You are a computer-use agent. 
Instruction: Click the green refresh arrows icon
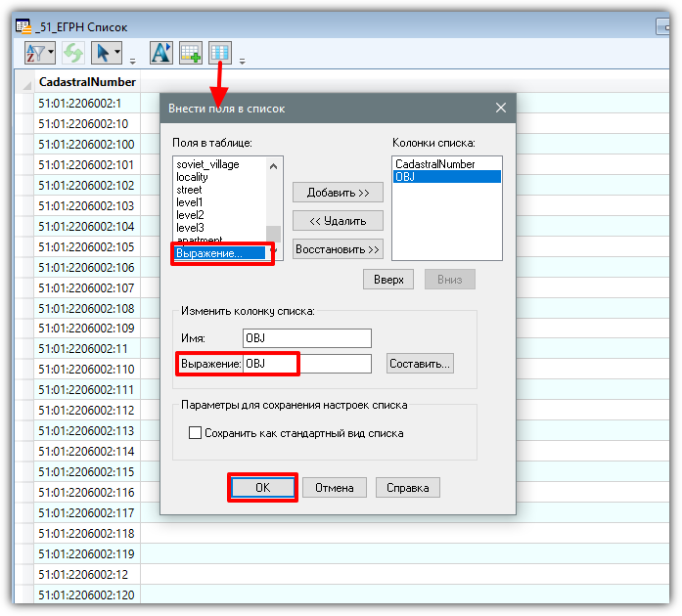(72, 53)
